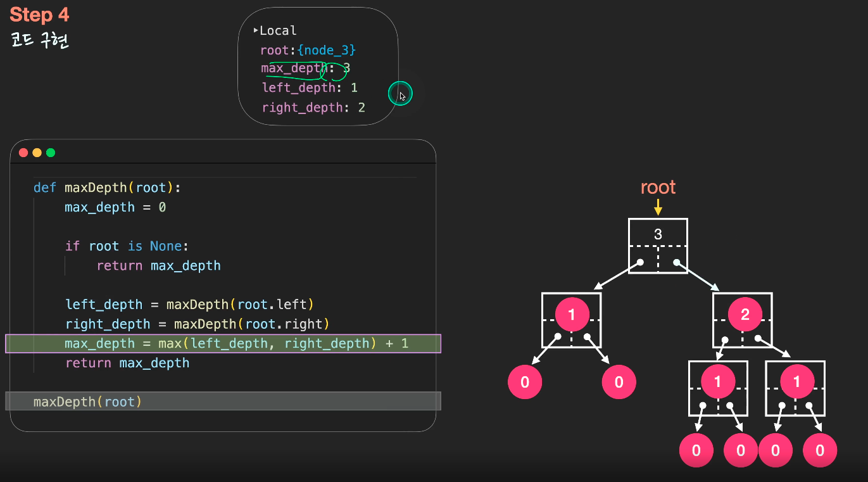Click the red dot on the code window

click(x=23, y=153)
